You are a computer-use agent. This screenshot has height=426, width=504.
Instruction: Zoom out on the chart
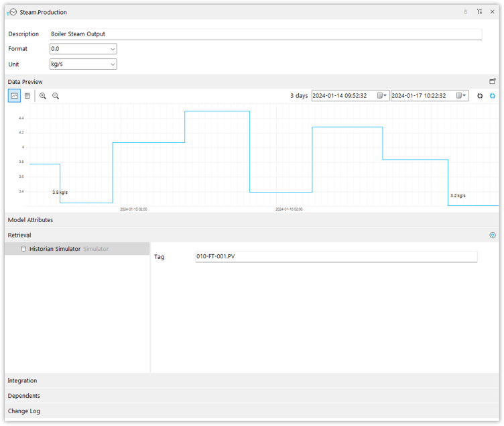coord(56,96)
